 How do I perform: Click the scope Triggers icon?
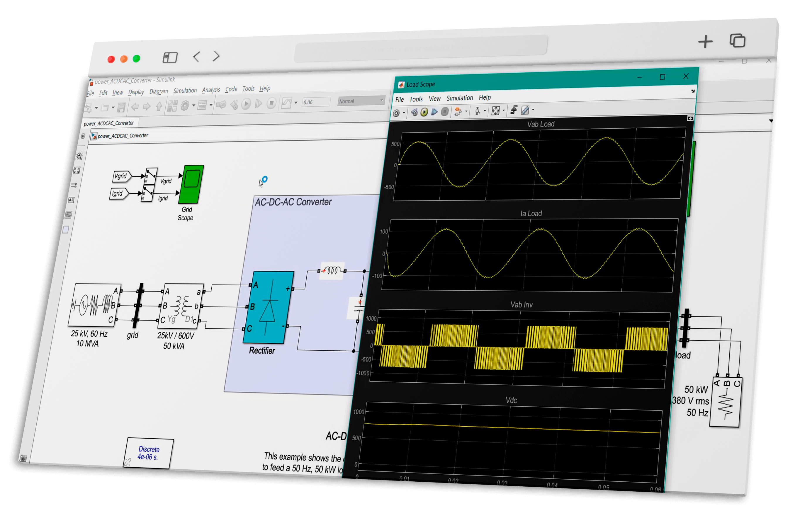[x=514, y=110]
